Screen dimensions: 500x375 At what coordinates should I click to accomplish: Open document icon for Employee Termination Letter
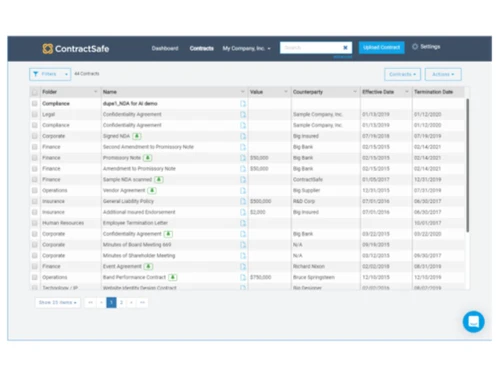[243, 223]
